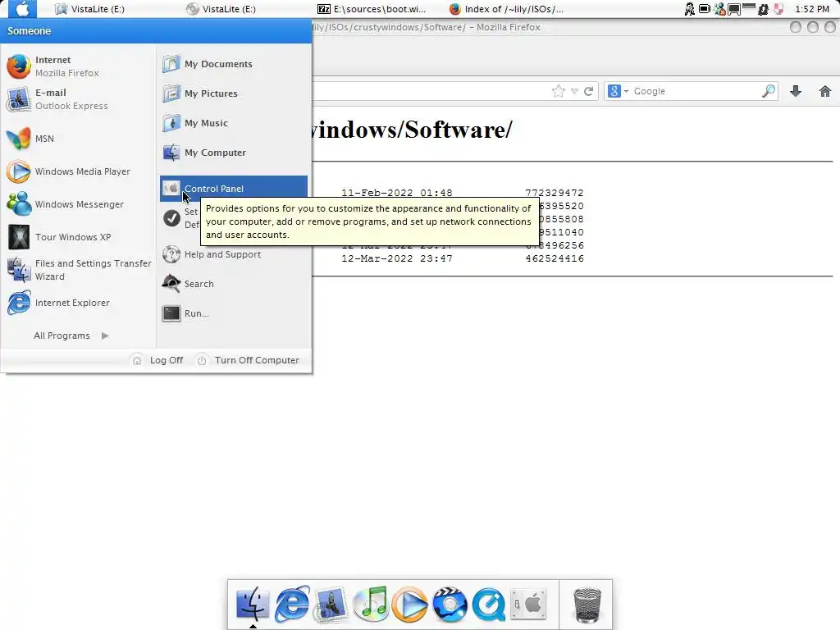Open My Computer
This screenshot has height=630, width=840.
(x=204, y=153)
